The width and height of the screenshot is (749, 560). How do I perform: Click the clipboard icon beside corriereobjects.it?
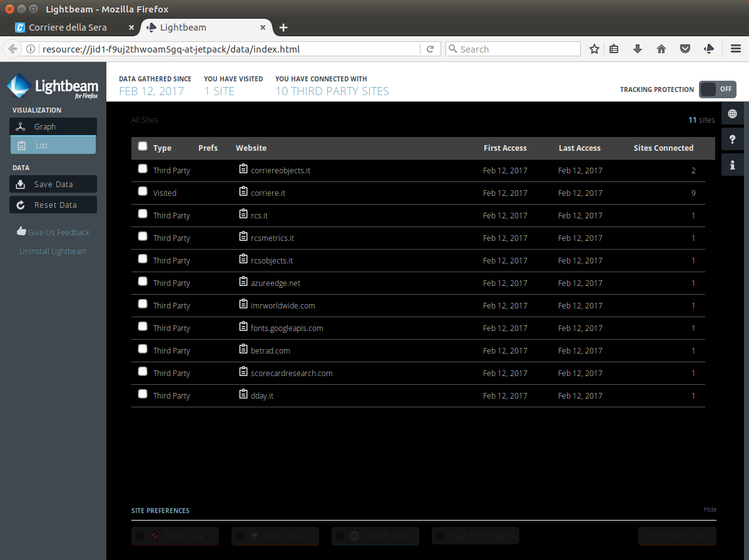click(x=243, y=169)
